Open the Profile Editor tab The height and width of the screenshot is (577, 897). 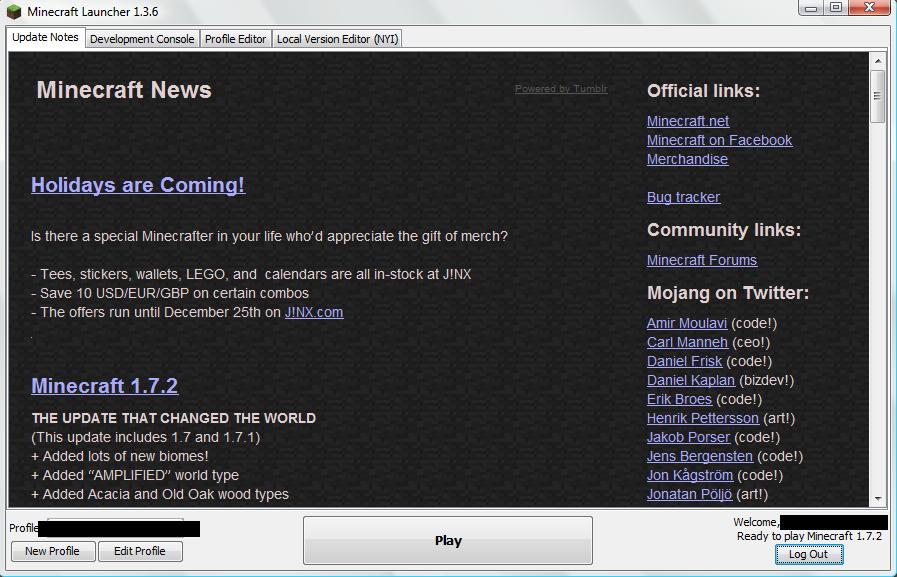coord(235,39)
